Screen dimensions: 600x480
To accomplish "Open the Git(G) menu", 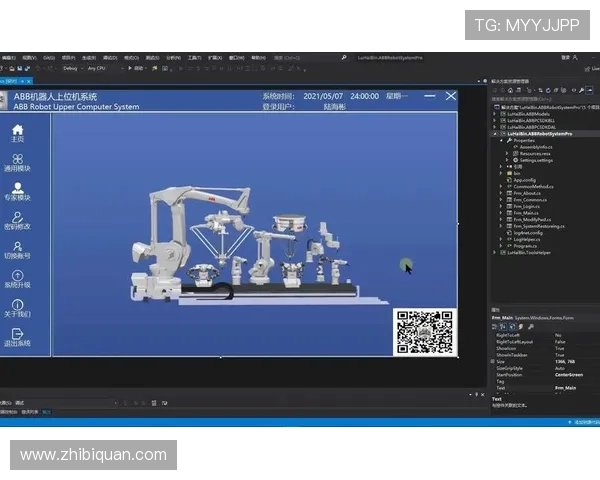I will [49, 58].
